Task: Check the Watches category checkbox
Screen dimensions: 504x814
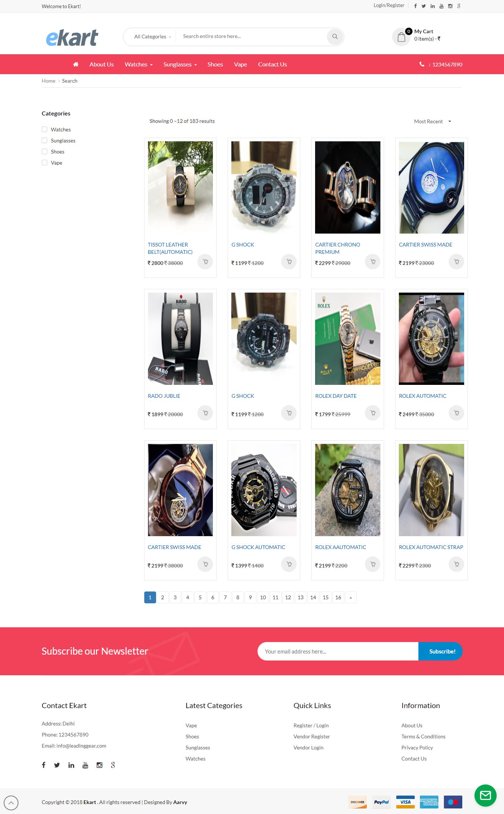Action: [45, 130]
